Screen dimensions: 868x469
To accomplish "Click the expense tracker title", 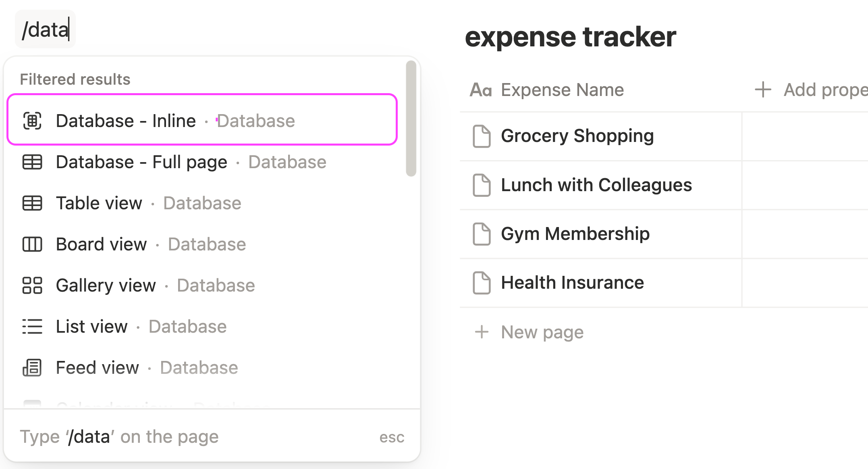I will pyautogui.click(x=570, y=37).
